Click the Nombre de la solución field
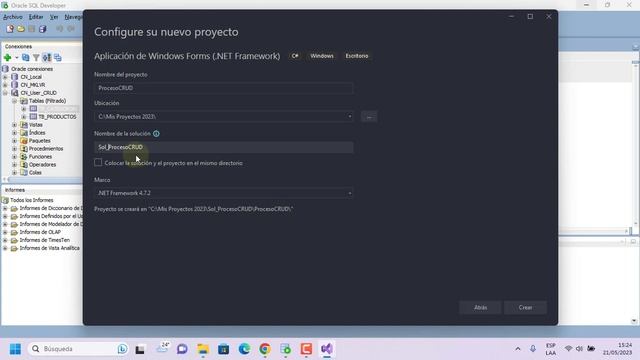The image size is (640, 360). (x=224, y=147)
